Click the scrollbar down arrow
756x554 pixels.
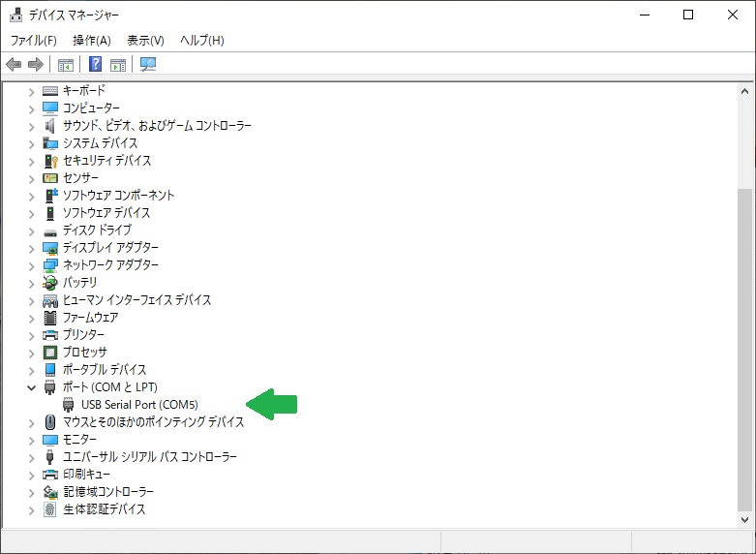pyautogui.click(x=744, y=520)
